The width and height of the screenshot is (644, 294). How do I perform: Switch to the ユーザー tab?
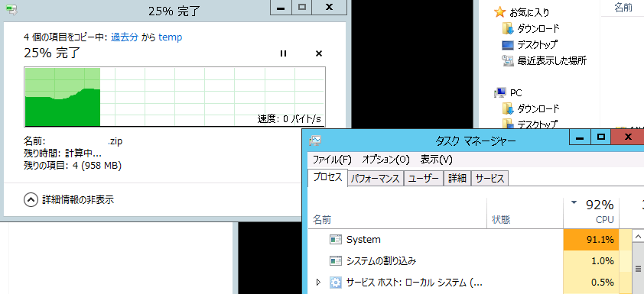pyautogui.click(x=424, y=179)
